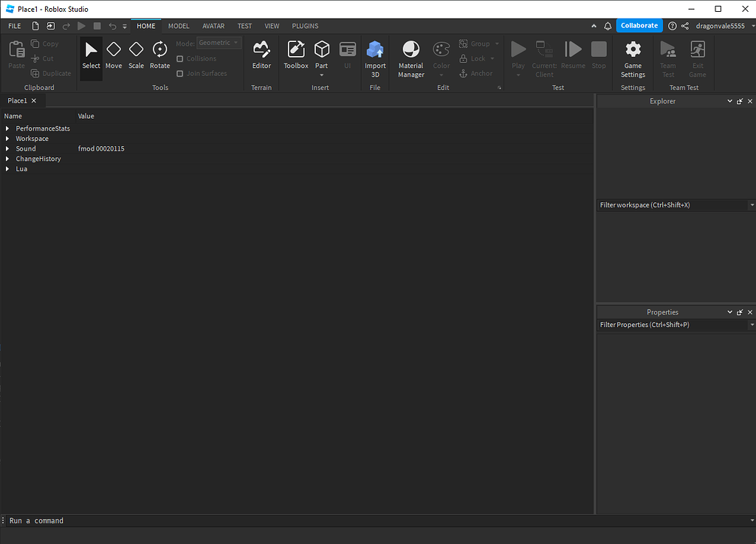This screenshot has height=544, width=756.
Task: Collapse the ribbon with the up chevron
Action: 594,26
